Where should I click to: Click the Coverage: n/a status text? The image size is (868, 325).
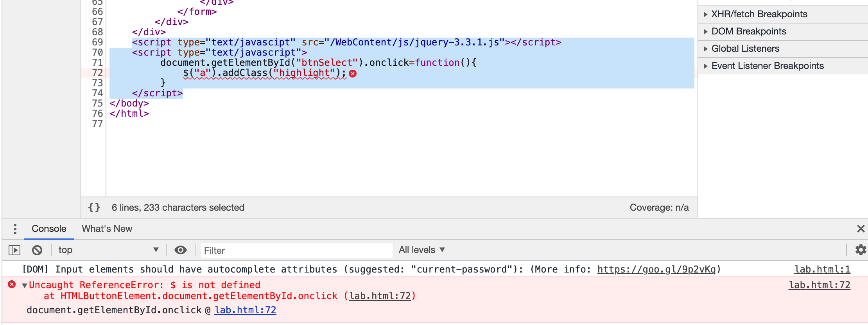[659, 208]
